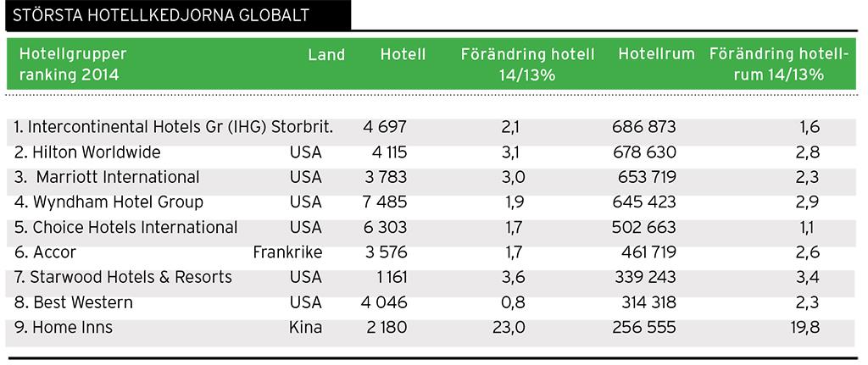868x365 pixels.
Task: Click the 'Land' column header
Action: point(326,55)
